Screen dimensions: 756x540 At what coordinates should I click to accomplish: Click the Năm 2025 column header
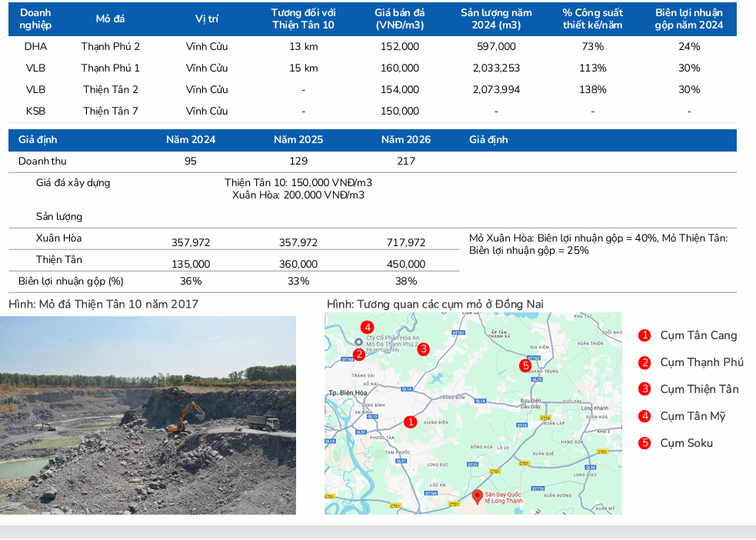298,140
